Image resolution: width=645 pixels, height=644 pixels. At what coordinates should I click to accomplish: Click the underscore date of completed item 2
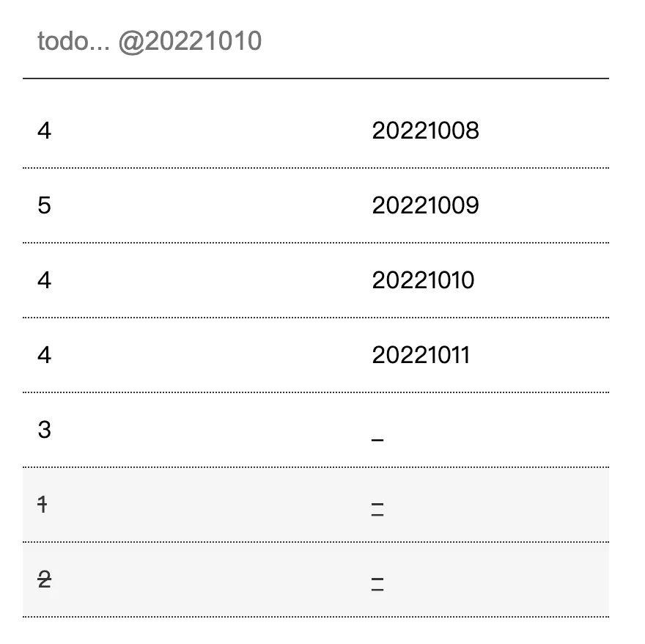click(x=377, y=585)
